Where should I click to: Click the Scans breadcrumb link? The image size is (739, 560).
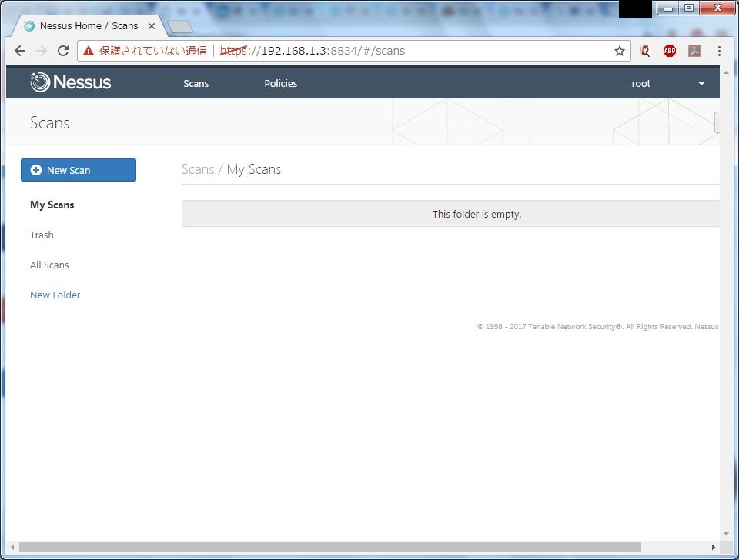[198, 169]
